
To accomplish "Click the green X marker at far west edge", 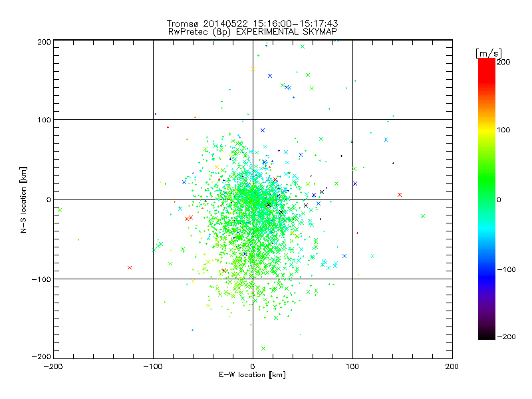I will (x=60, y=210).
